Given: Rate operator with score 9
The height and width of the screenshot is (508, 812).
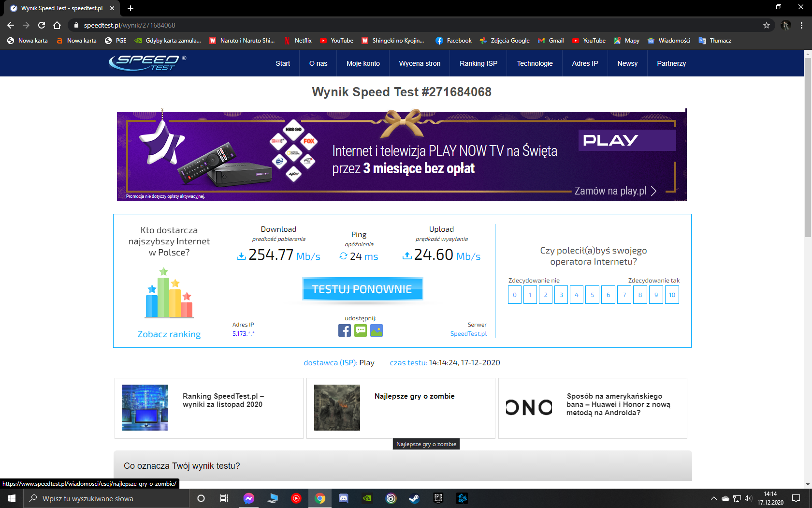Looking at the screenshot, I should [x=656, y=295].
